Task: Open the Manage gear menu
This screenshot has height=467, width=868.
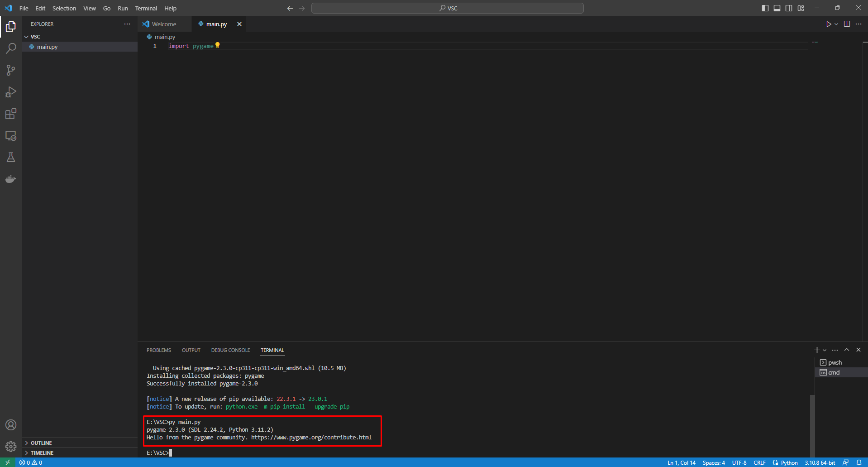Action: tap(11, 447)
